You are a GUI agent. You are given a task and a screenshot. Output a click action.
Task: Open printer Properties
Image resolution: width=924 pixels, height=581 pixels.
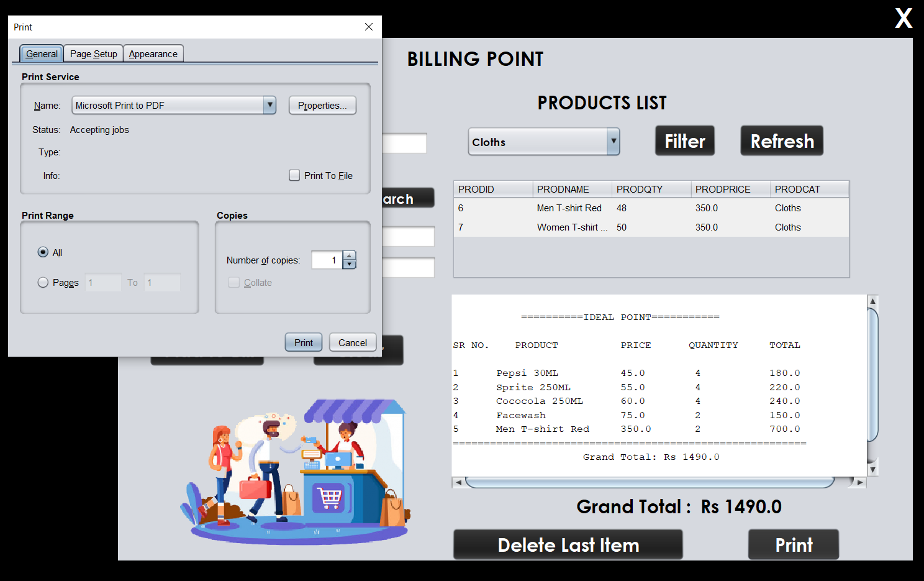click(322, 105)
